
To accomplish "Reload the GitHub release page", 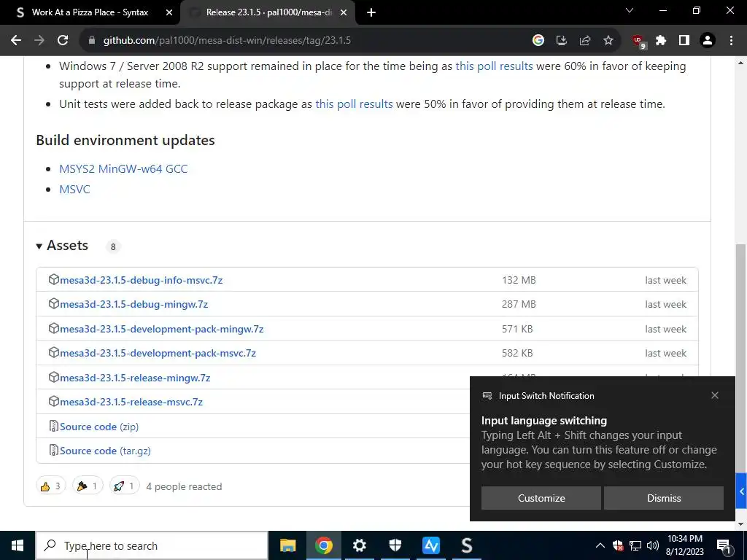I will pyautogui.click(x=63, y=41).
